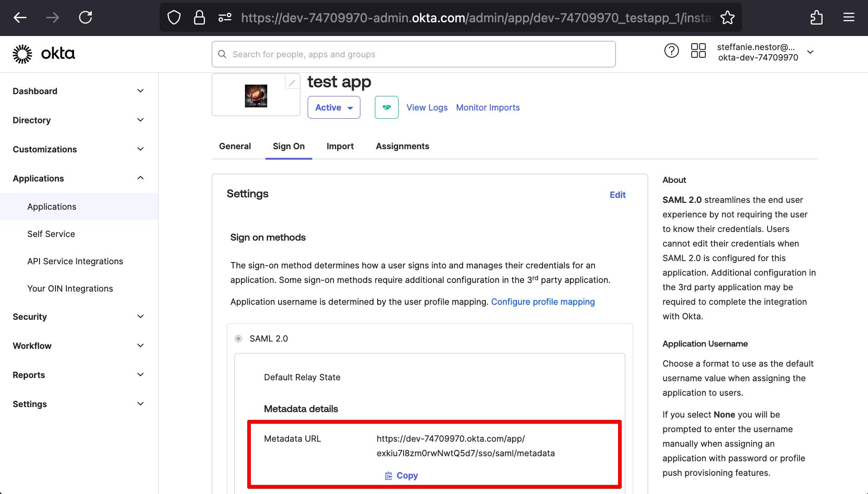Viewport: 868px width, 494px height.
Task: Click the Application Username heading
Action: [x=705, y=344]
